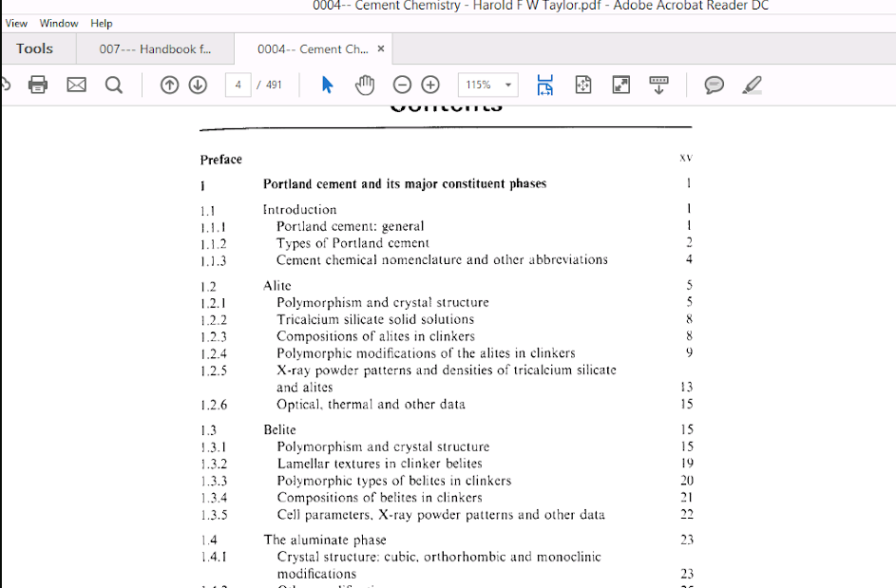Expand the Read Mode toolbar dropdown icon
This screenshot has width=896, height=588.
[x=658, y=85]
